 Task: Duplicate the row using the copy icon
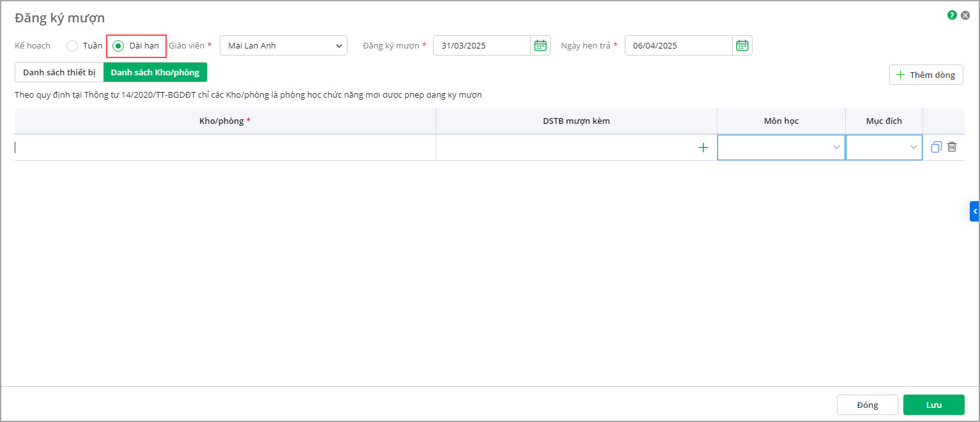coord(936,147)
